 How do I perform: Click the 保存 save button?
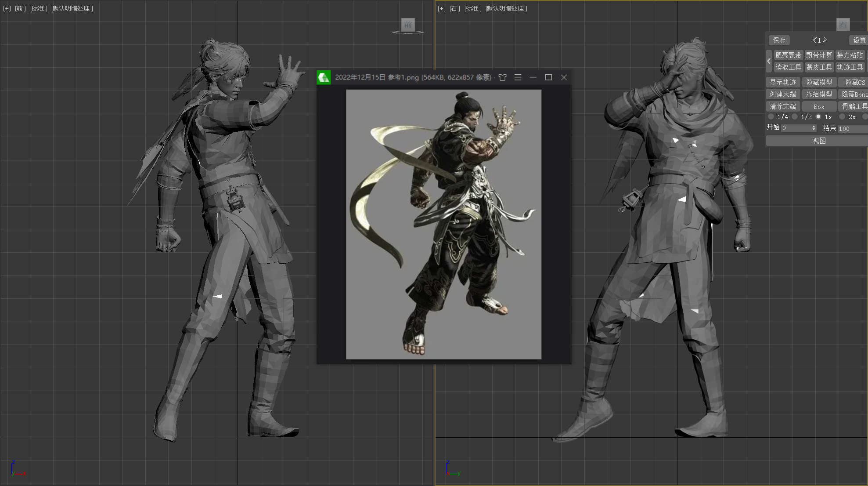pos(779,40)
